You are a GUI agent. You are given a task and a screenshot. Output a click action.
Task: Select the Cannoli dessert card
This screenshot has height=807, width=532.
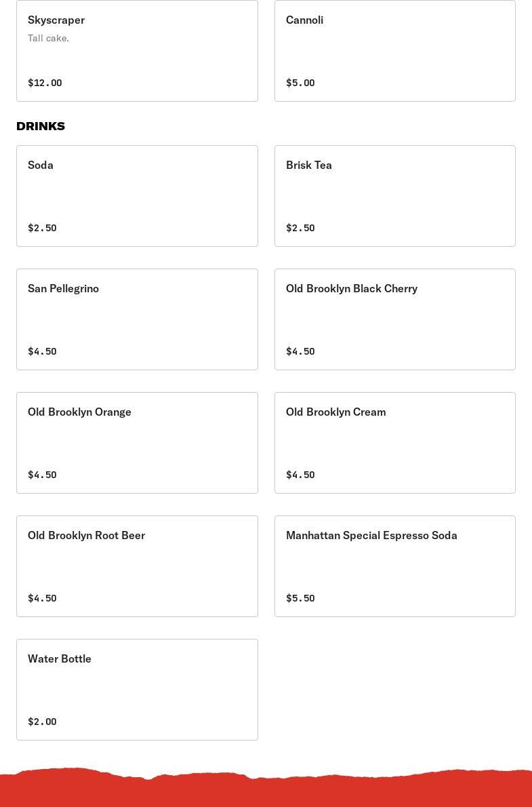pyautogui.click(x=394, y=51)
